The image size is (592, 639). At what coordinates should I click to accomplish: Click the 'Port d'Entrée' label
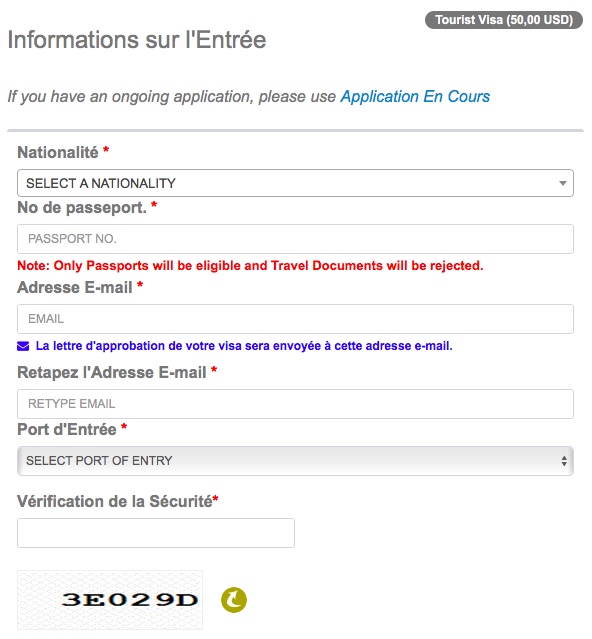[67, 430]
